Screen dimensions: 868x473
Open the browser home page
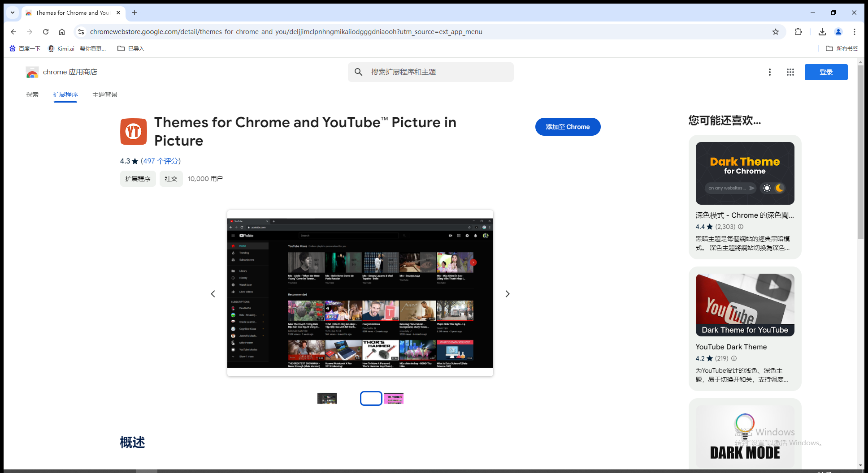[x=62, y=32]
